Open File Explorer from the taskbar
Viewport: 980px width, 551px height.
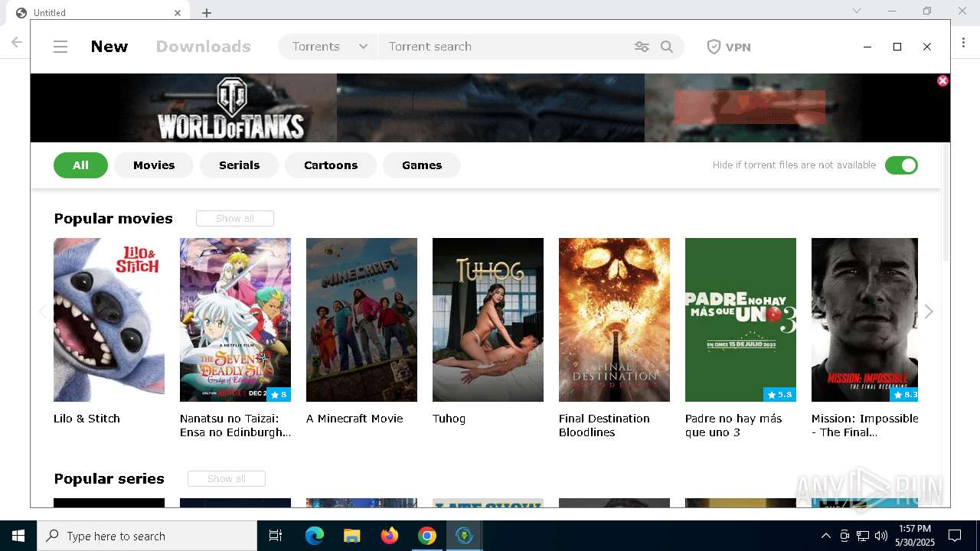(x=352, y=536)
